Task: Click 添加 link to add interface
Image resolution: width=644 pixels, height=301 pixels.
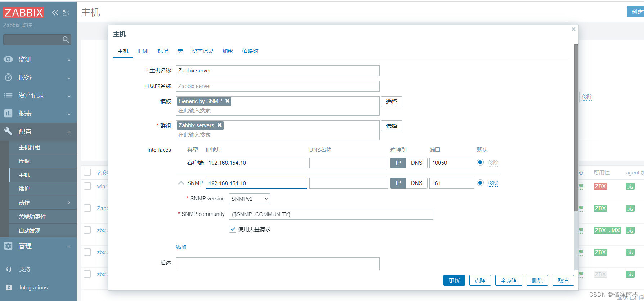Action: pyautogui.click(x=181, y=247)
